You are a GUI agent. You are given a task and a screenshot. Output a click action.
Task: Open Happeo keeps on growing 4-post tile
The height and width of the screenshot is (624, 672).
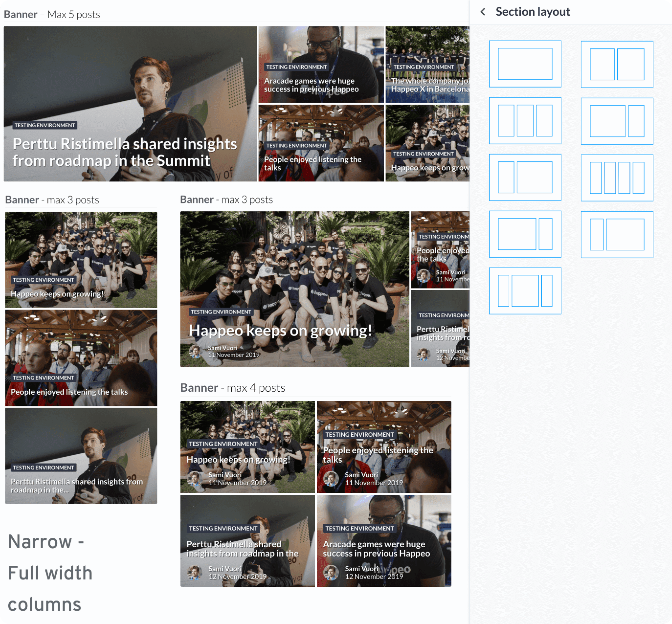[x=248, y=447]
